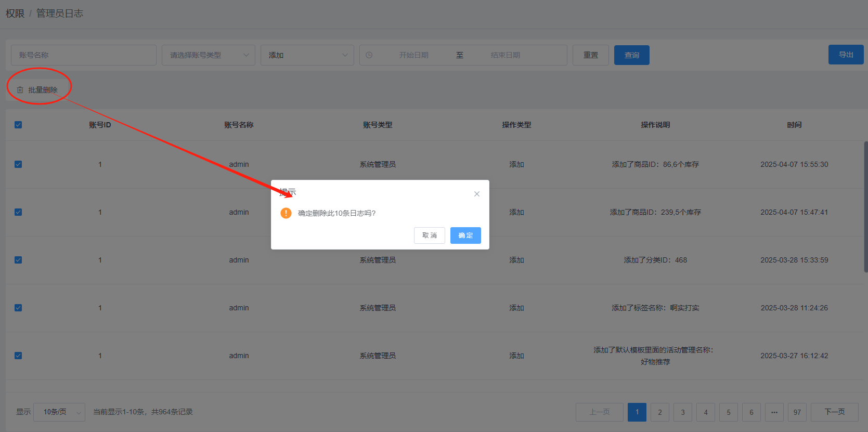Click the 导出 export button
The image size is (868, 432).
point(846,55)
